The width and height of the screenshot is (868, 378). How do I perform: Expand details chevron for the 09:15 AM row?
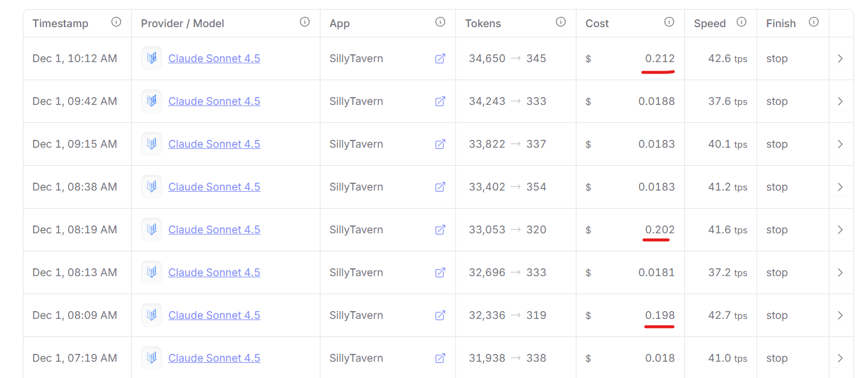tap(840, 144)
